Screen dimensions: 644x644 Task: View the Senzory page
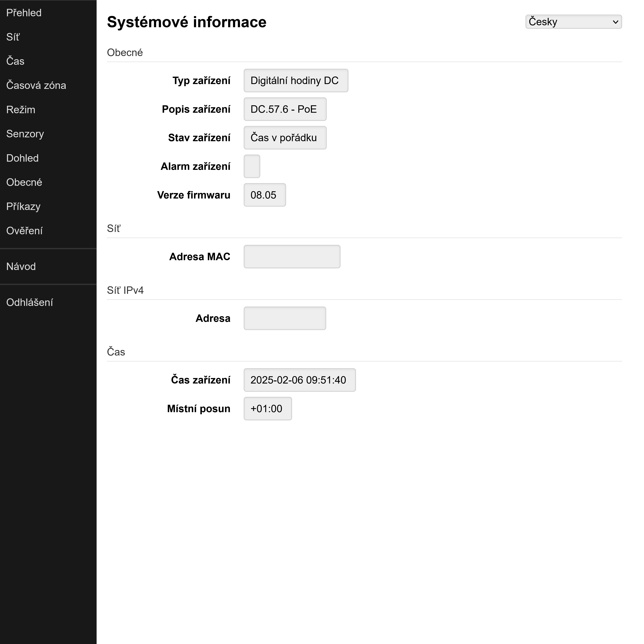coord(25,134)
